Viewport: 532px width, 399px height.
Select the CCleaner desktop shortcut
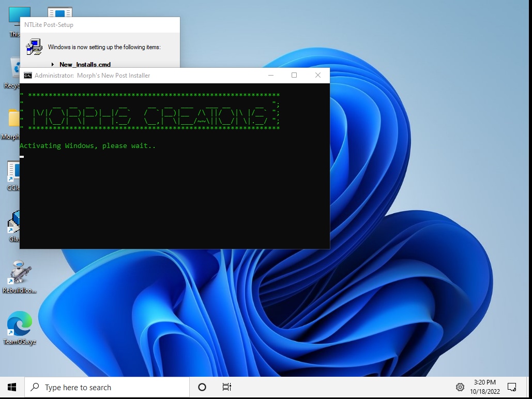(x=13, y=175)
